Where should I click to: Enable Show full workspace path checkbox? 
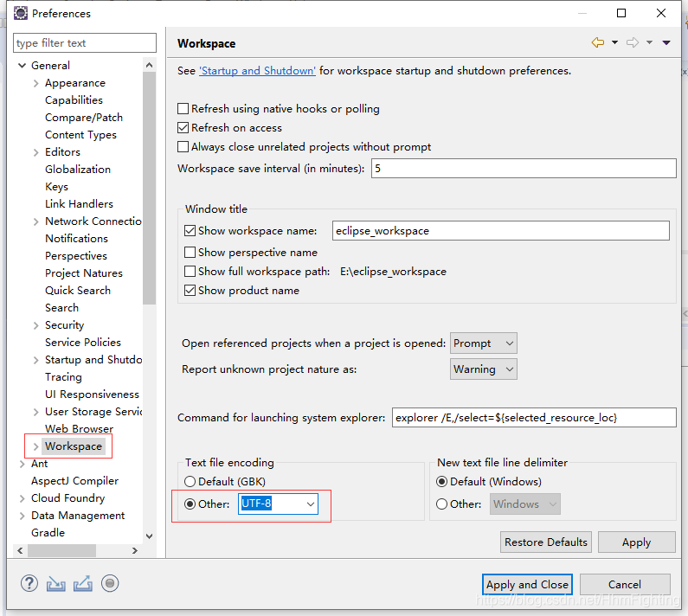(x=190, y=272)
